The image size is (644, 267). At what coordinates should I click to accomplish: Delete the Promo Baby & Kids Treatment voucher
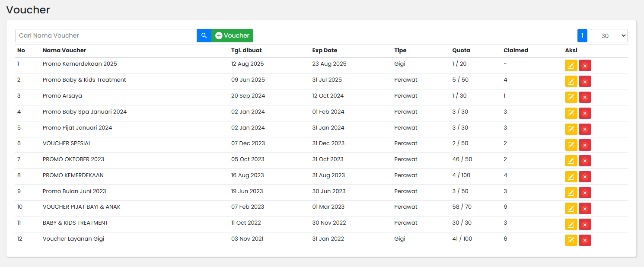tap(585, 82)
